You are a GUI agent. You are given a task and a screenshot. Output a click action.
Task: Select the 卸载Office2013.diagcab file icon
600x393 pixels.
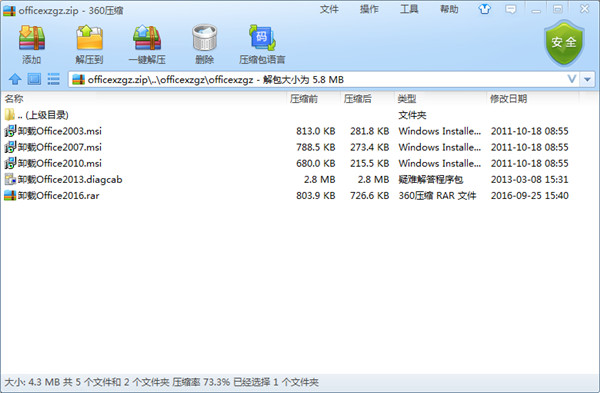coord(10,179)
